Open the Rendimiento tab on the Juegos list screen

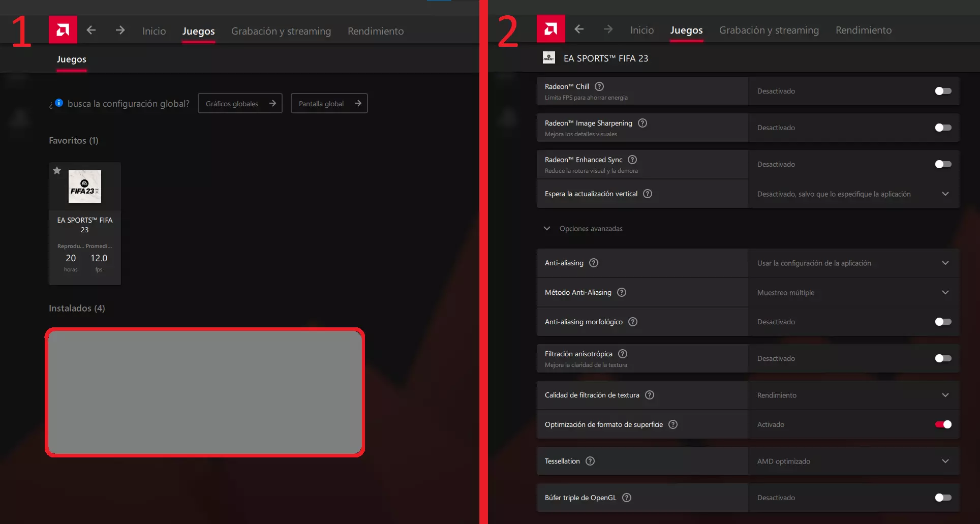[376, 31]
